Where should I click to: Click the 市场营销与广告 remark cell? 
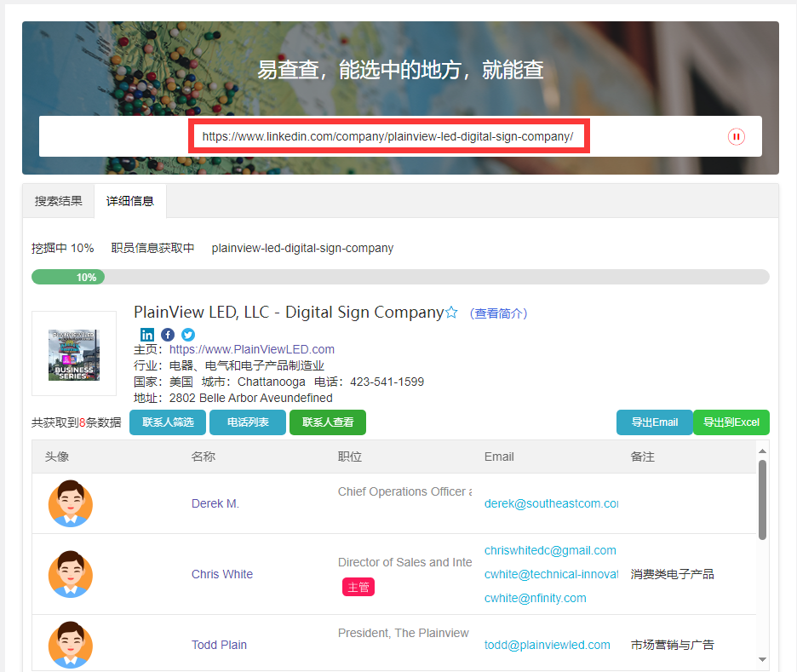pos(672,645)
